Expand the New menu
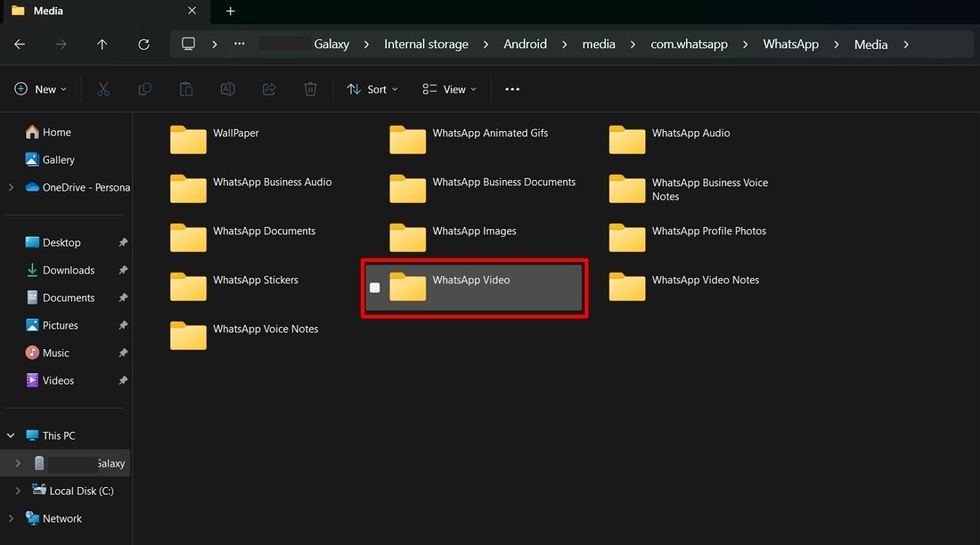The width and height of the screenshot is (980, 545). 40,89
